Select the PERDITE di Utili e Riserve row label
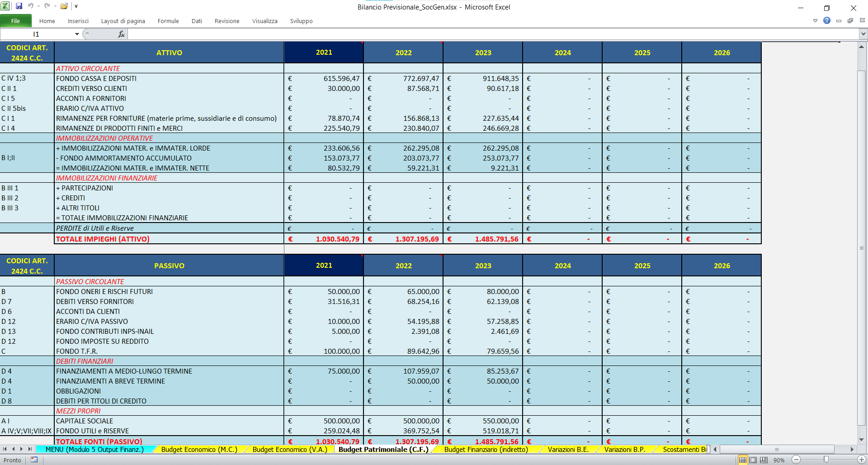This screenshot has height=465, width=868. (x=169, y=228)
